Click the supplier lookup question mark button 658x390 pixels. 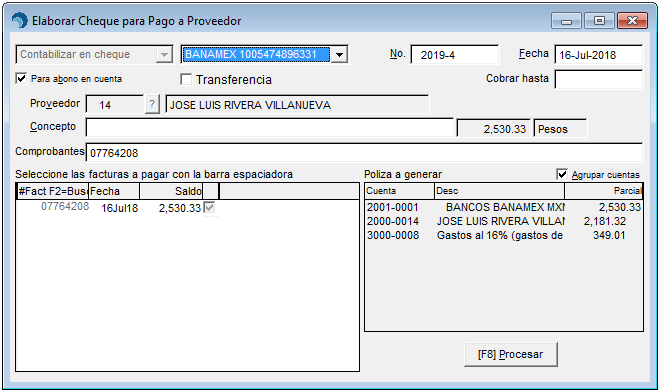152,104
